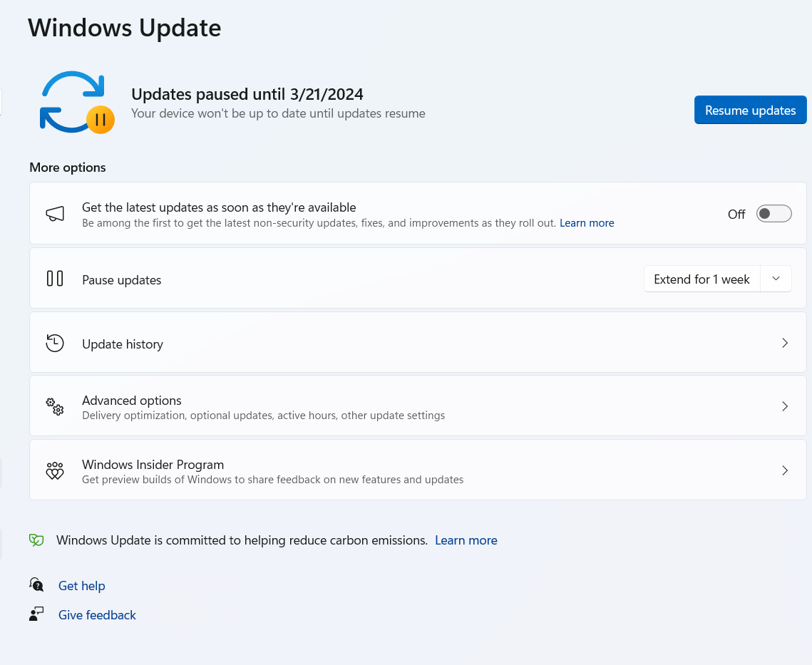This screenshot has width=812, height=665.
Task: Click the Get help headset icon
Action: (36, 585)
